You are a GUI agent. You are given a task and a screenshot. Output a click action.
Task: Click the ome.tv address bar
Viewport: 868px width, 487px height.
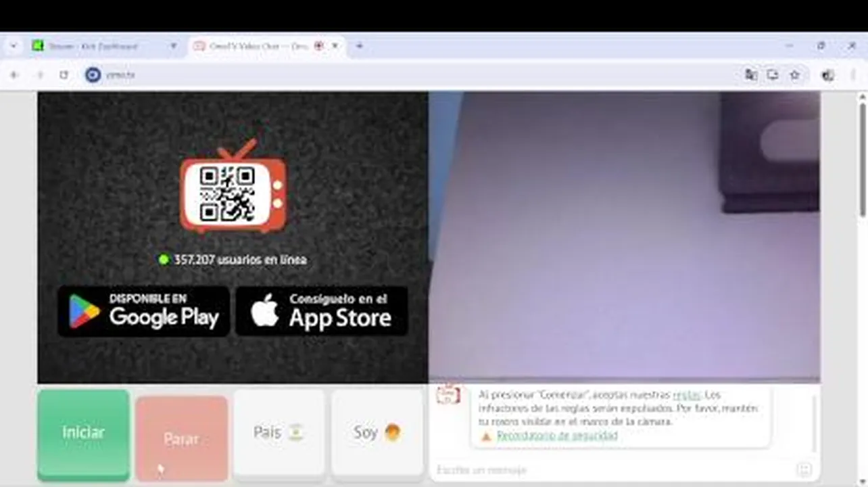(419, 75)
